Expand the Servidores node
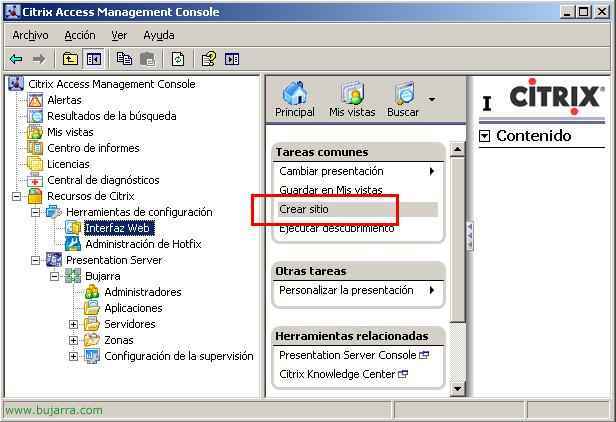The width and height of the screenshot is (616, 422). (x=73, y=324)
